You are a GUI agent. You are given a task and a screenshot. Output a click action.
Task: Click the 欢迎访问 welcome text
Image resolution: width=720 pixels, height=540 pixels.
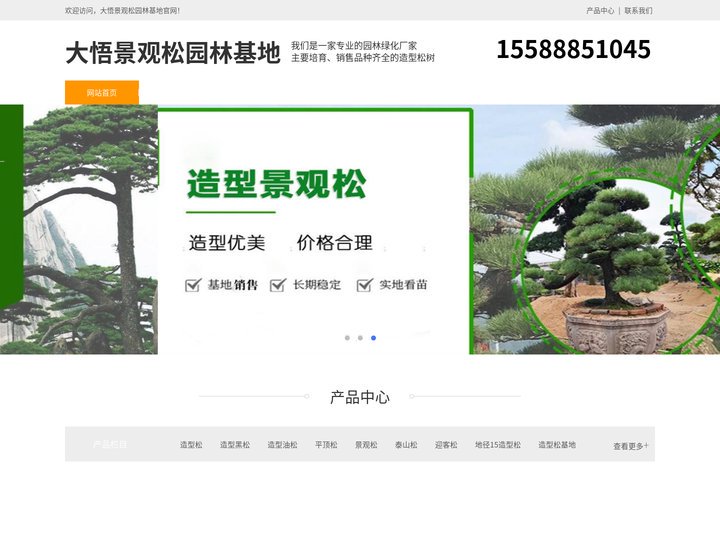click(x=123, y=11)
